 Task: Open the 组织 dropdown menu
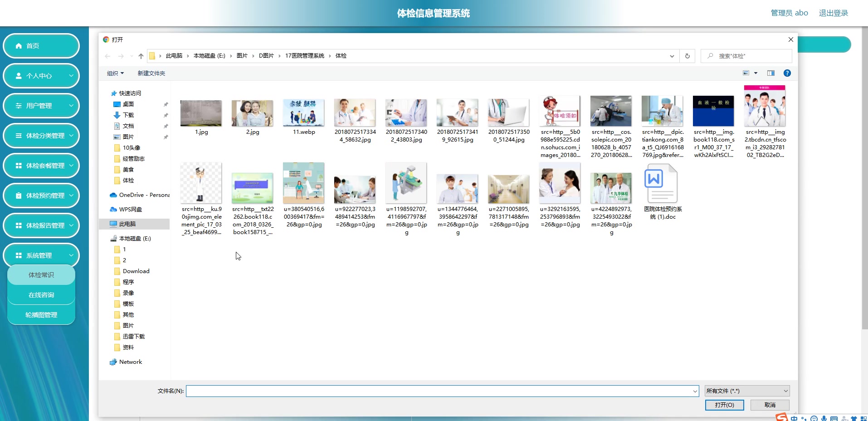tap(115, 73)
